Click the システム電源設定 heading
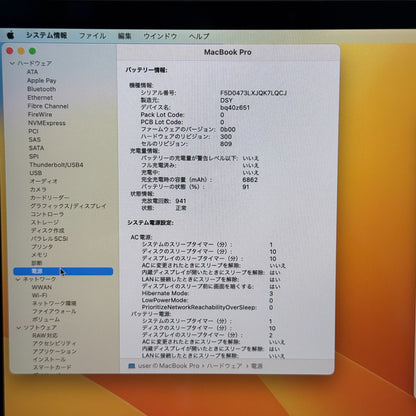The image size is (416, 416). pos(150,223)
